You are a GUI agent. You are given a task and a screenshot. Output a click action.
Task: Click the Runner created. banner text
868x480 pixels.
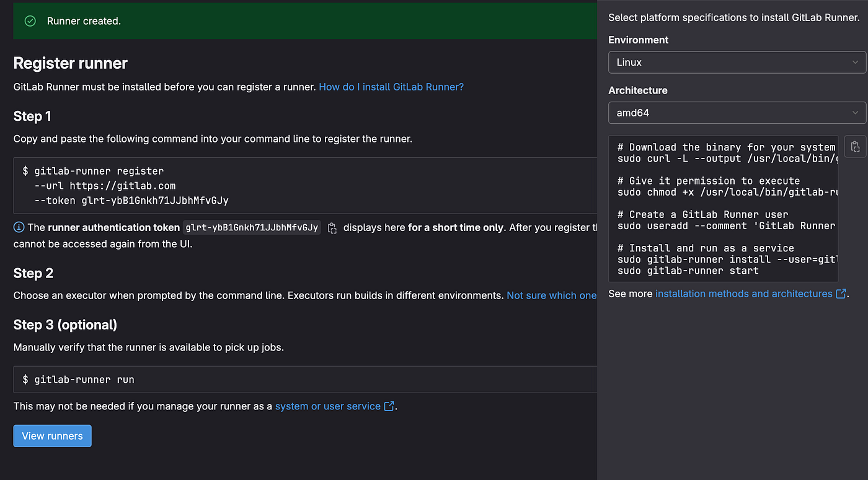[x=84, y=21]
